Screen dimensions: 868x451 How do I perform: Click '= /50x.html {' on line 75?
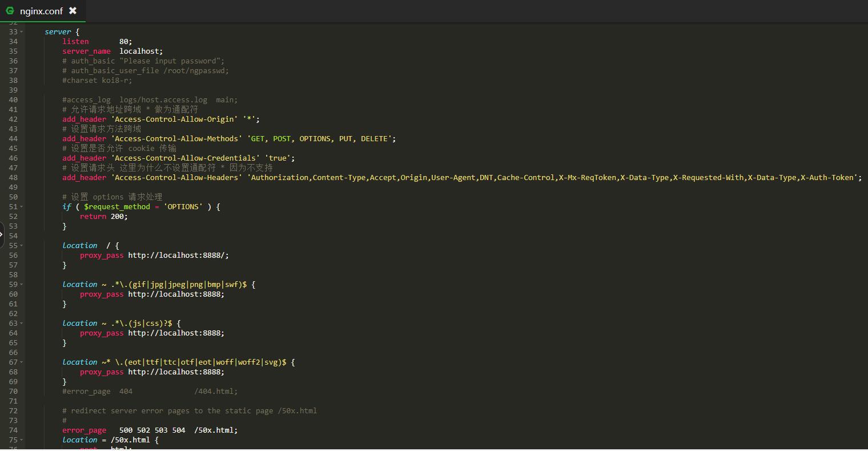click(130, 440)
